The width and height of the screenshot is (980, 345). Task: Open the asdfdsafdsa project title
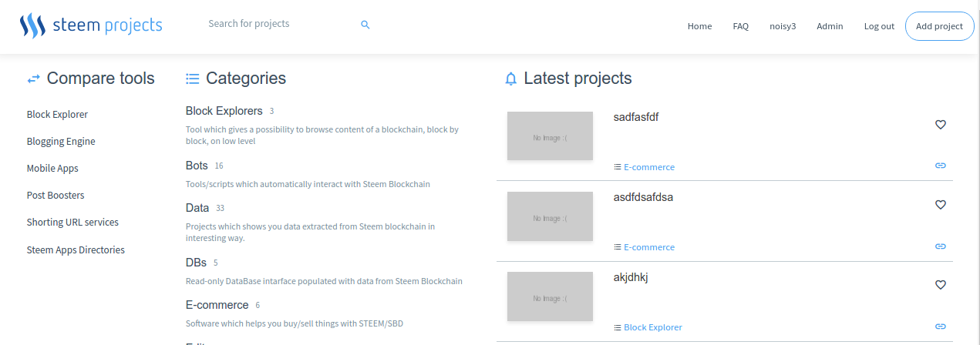[x=643, y=197]
